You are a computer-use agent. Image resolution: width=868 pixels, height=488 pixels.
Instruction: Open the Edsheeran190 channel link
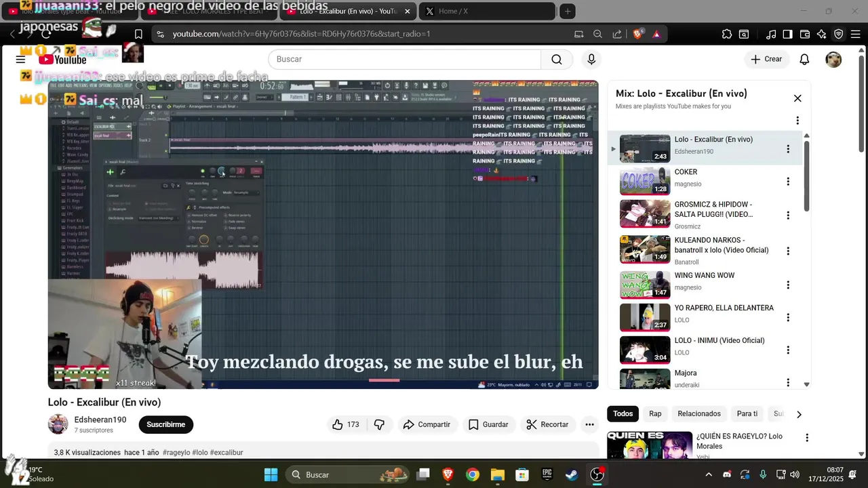100,420
